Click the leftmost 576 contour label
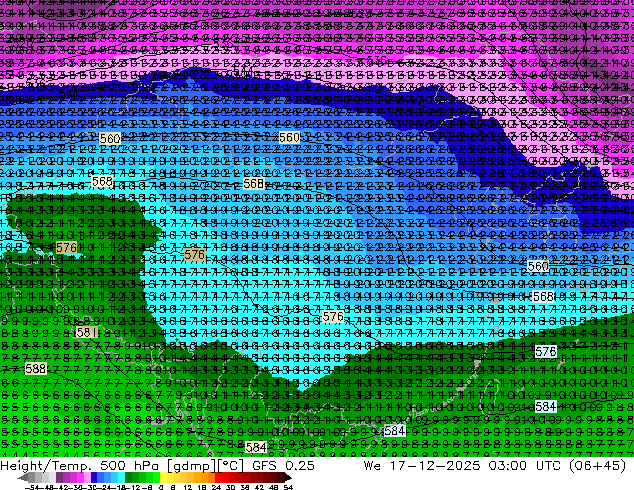Viewport: 634px width, 490px height. [66, 247]
